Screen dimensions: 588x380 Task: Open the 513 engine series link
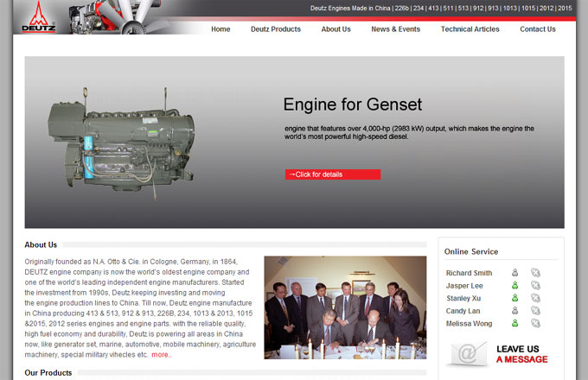coord(463,9)
